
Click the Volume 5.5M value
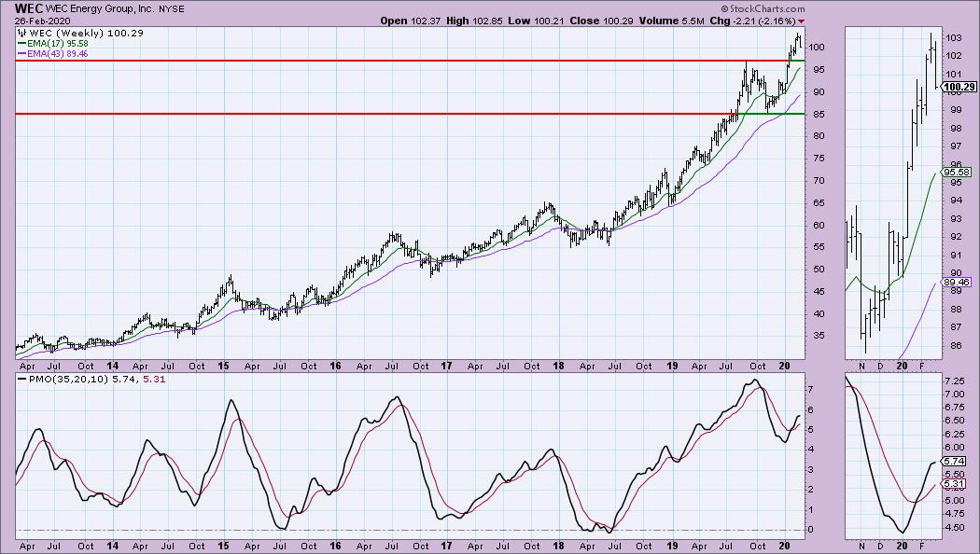click(671, 21)
